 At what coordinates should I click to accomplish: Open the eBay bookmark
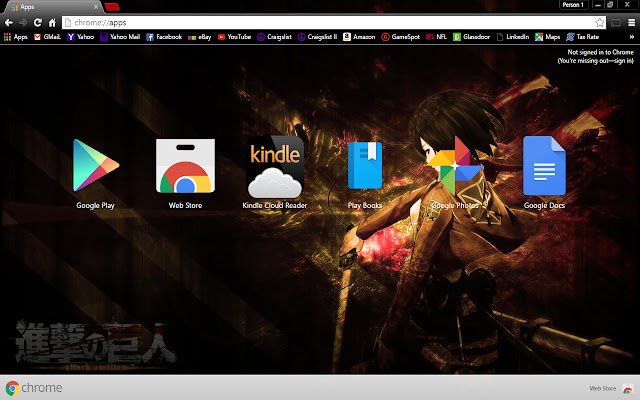(200, 37)
